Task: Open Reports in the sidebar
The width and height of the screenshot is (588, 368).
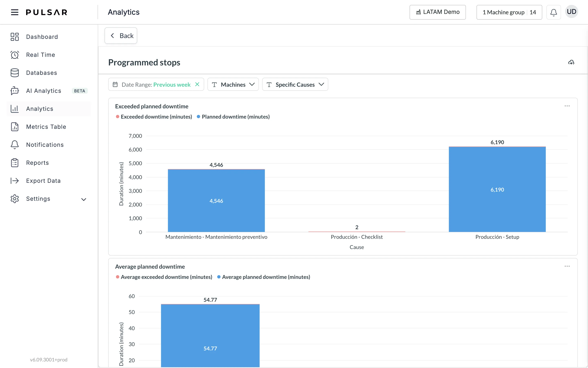Action: tap(49, 163)
